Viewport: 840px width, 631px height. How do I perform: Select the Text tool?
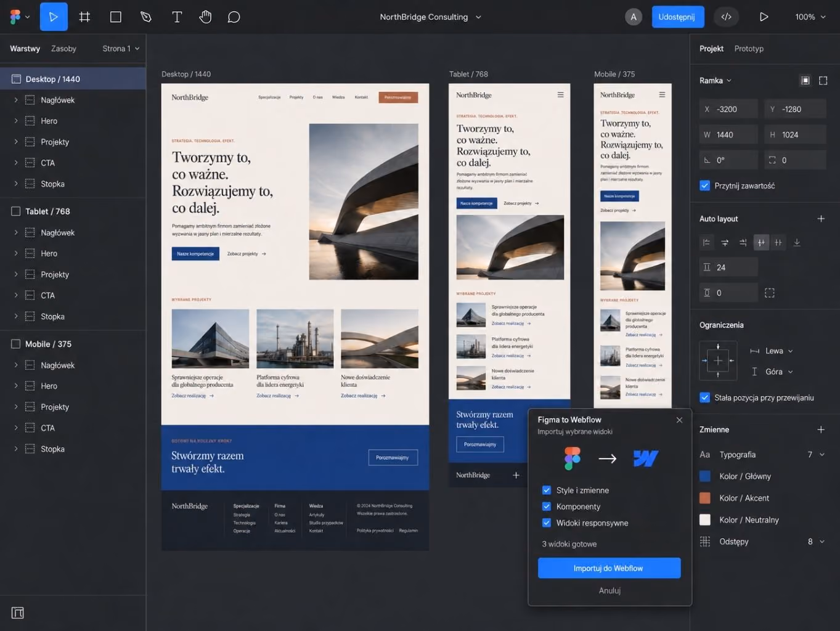tap(177, 17)
